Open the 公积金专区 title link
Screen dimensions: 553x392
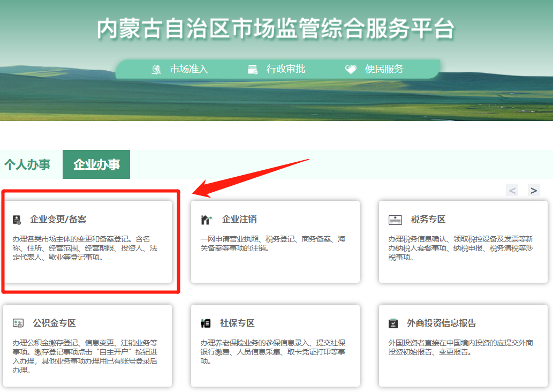coord(54,323)
